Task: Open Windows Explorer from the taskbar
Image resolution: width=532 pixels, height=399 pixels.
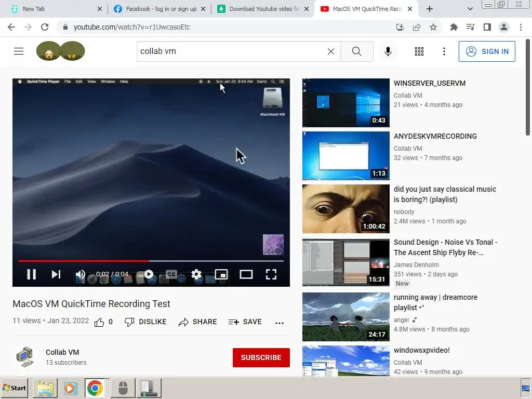Action: pos(45,388)
